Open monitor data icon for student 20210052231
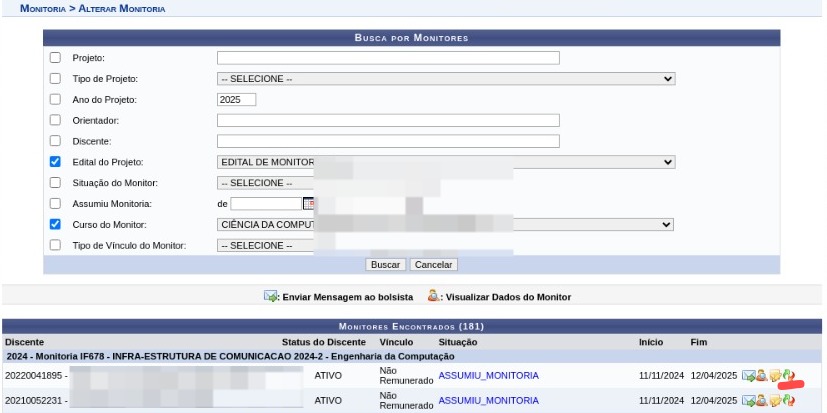Screen dimensions: 827x413 pyautogui.click(x=761, y=401)
